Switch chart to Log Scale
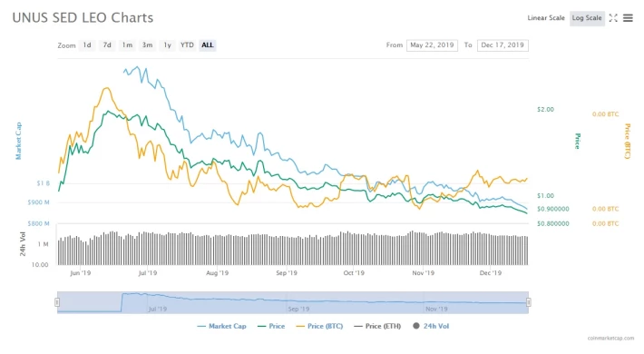The height and width of the screenshot is (354, 644). tap(587, 18)
